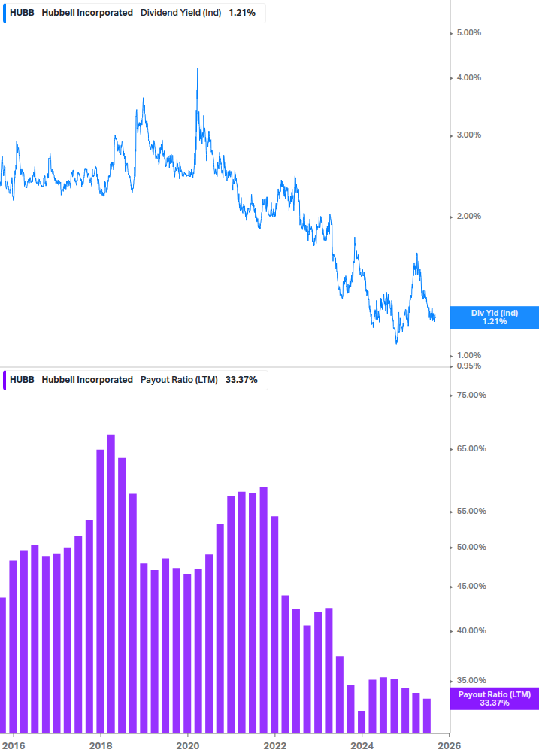Click the purple color marker beside HUBB payout legend
Screen dimensions: 539x756
click(x=5, y=380)
